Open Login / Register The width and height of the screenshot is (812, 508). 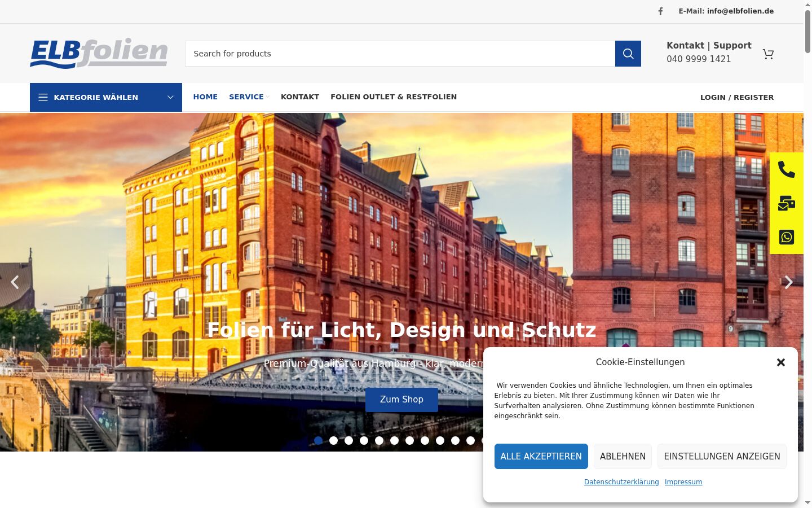[737, 97]
